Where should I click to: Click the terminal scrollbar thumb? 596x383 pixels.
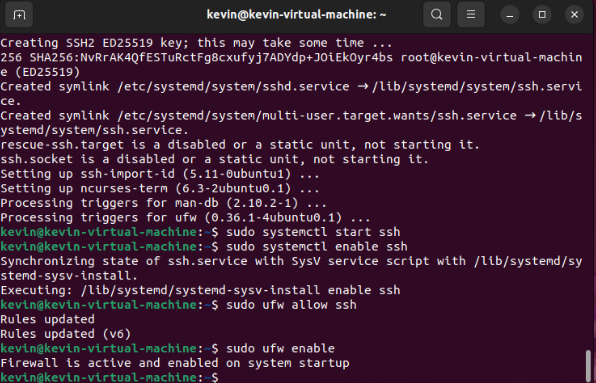tap(588, 366)
